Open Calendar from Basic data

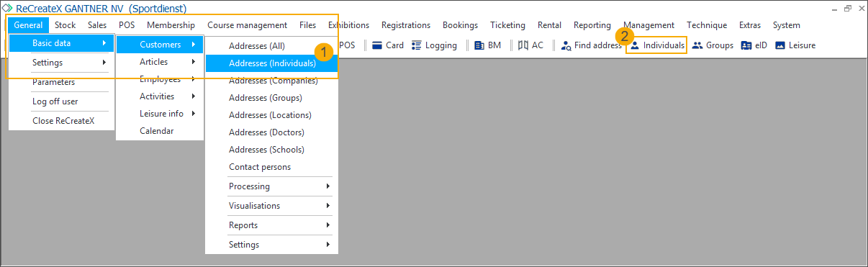[160, 131]
